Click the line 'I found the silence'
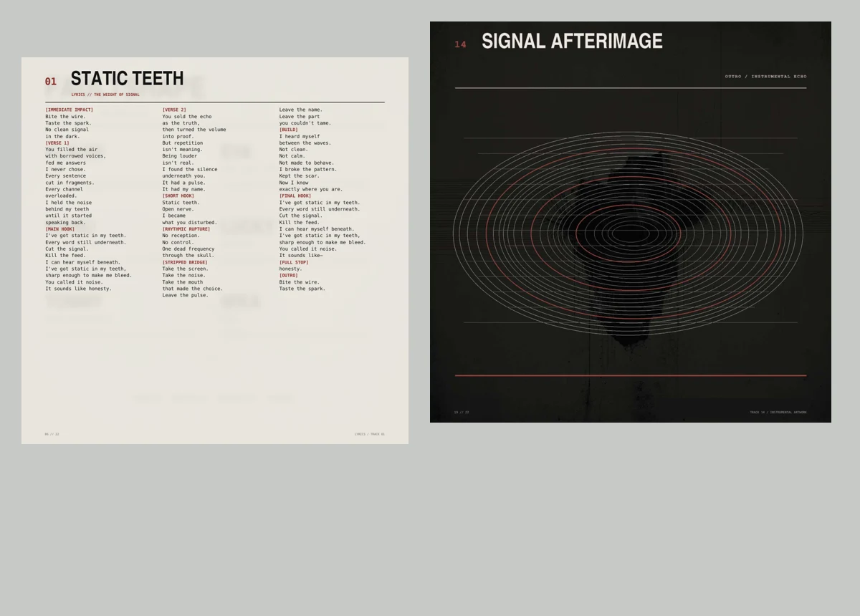Image resolution: width=860 pixels, height=616 pixels. (191, 169)
